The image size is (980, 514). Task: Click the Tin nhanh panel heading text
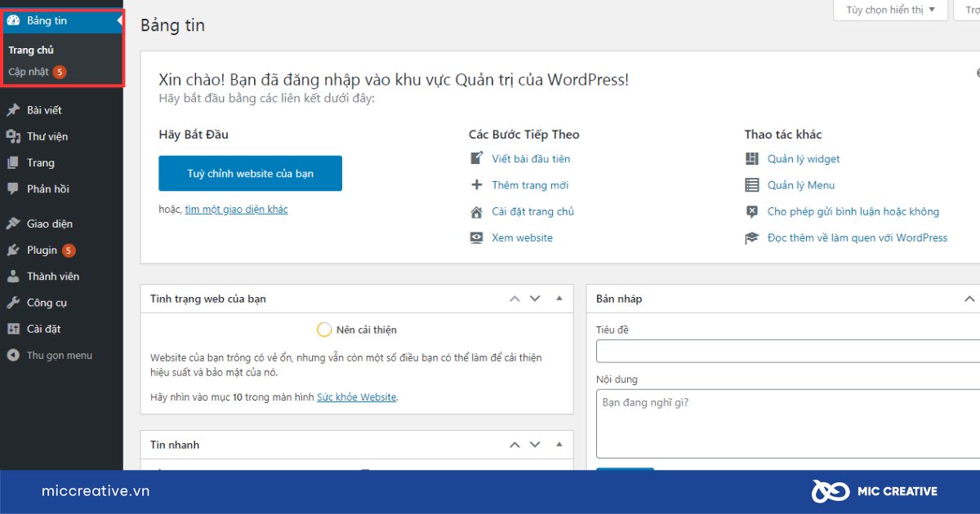click(x=175, y=445)
